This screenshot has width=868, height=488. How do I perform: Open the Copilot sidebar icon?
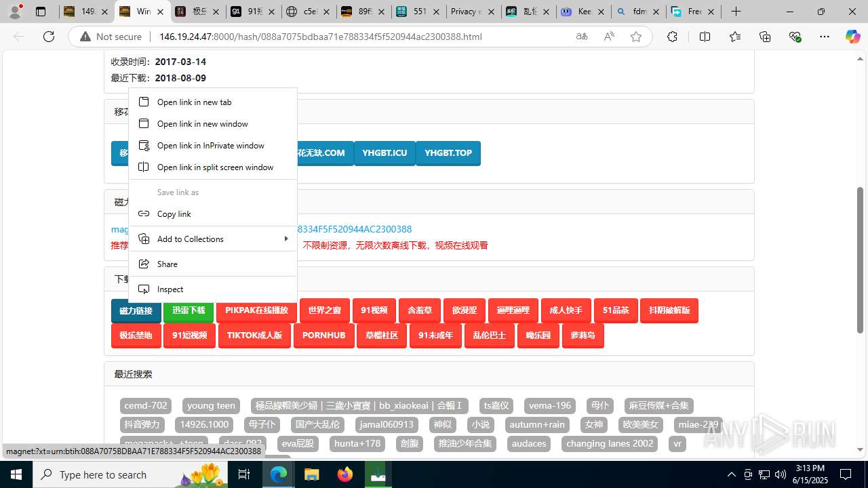(x=852, y=37)
